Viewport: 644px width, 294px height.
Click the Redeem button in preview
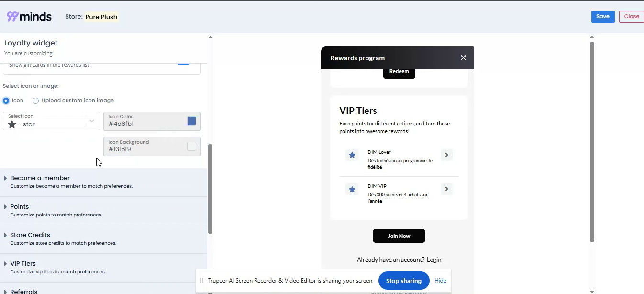[399, 72]
